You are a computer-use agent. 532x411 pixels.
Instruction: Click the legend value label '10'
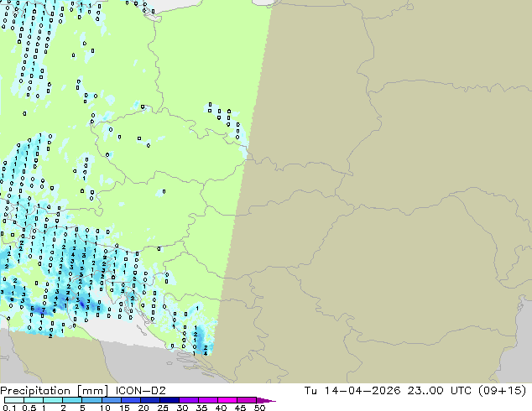pos(105,408)
